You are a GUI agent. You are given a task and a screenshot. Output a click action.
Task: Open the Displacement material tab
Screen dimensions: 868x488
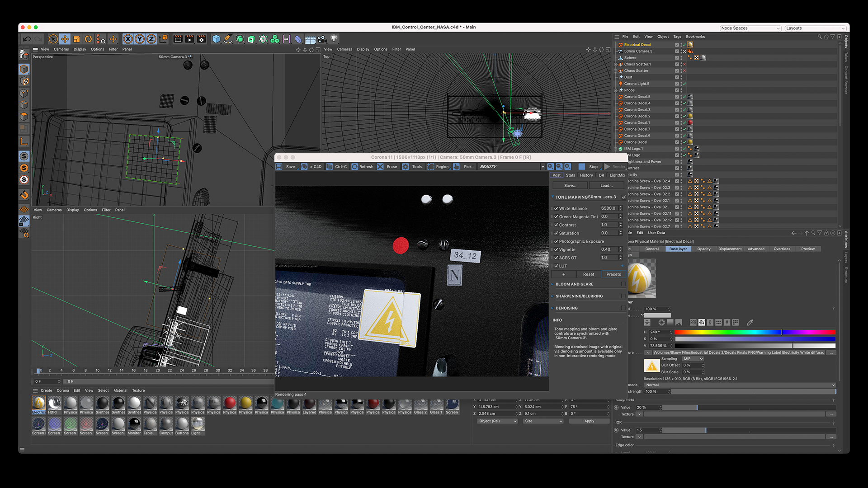730,249
